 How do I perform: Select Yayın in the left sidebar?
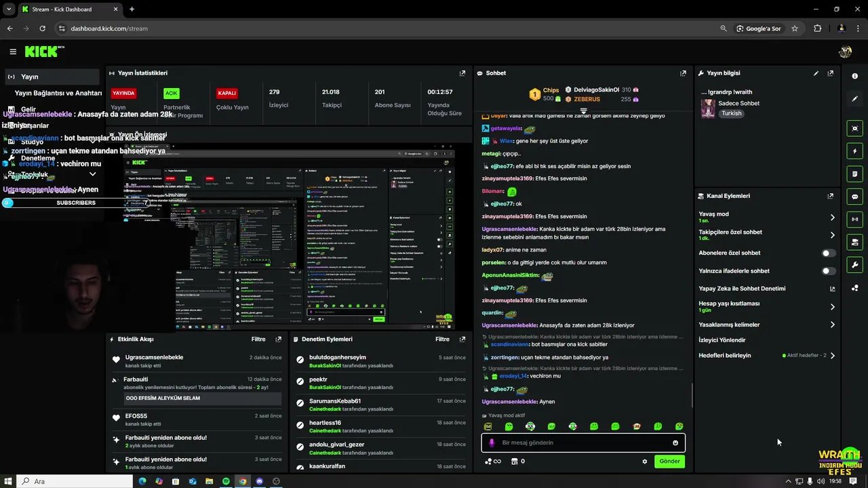click(x=52, y=77)
